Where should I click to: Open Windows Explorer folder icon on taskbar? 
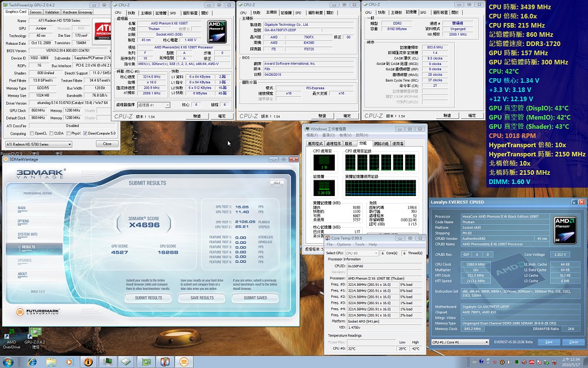(x=51, y=362)
